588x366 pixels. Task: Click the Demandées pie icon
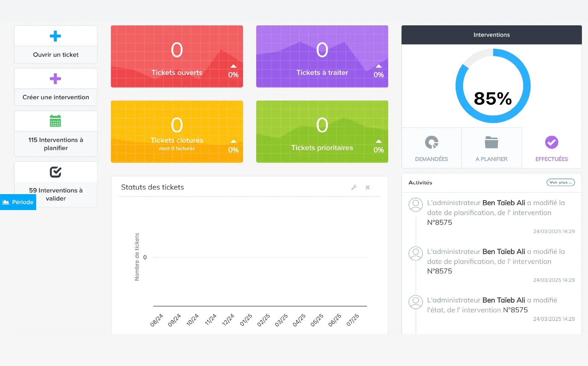coord(431,142)
